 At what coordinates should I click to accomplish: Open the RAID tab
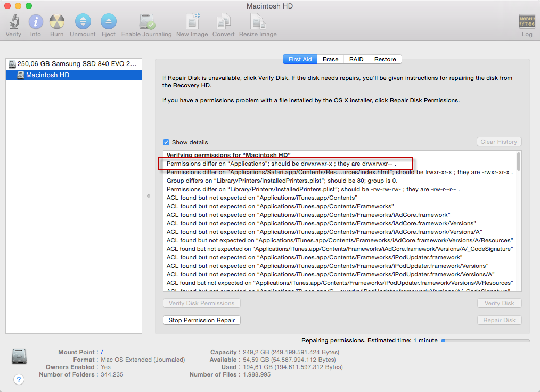coord(356,59)
